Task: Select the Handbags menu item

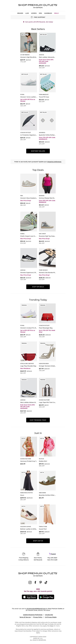Action: tap(48, 13)
